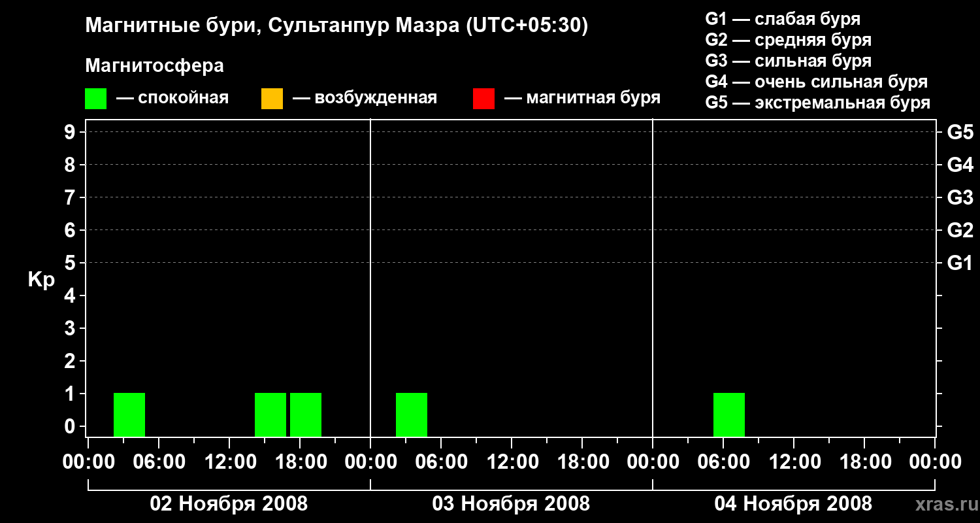Click the 'G4 — очень сильная буря' legend line
Viewport: 980px width, 523px height.
817,82
